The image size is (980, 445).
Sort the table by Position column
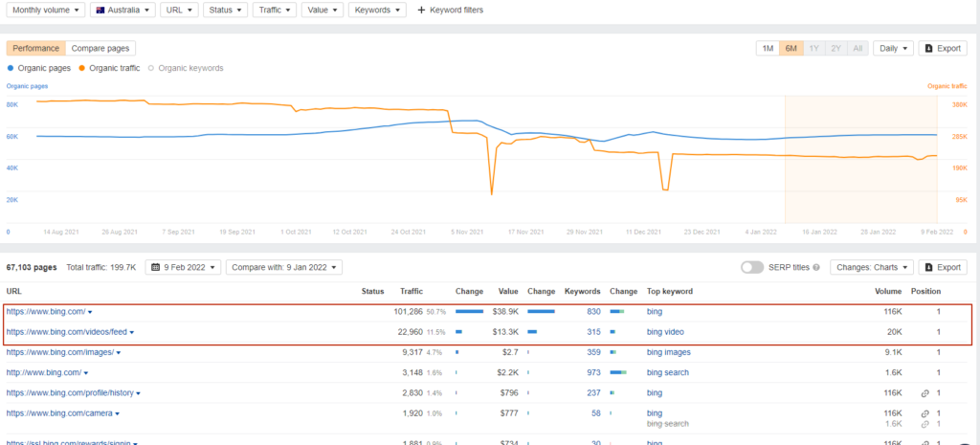(925, 291)
